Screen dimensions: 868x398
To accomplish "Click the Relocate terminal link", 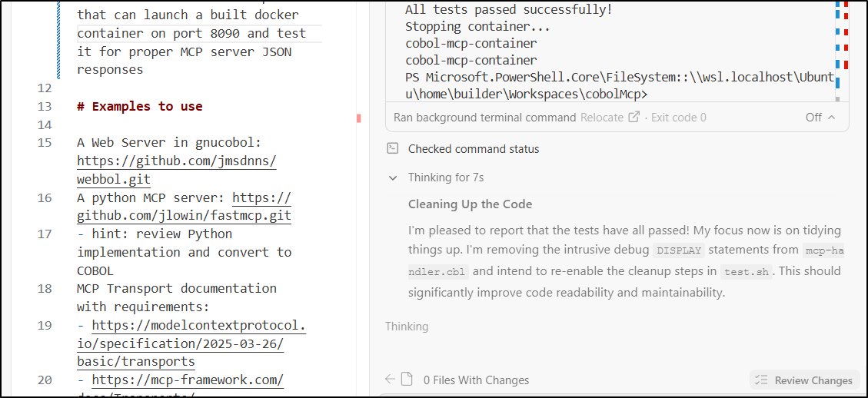I will tap(602, 118).
